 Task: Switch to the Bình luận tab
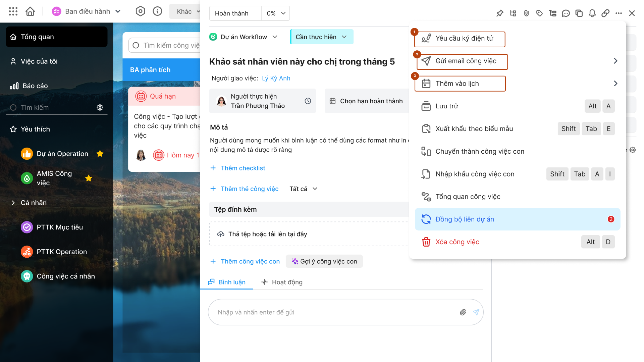tap(227, 282)
